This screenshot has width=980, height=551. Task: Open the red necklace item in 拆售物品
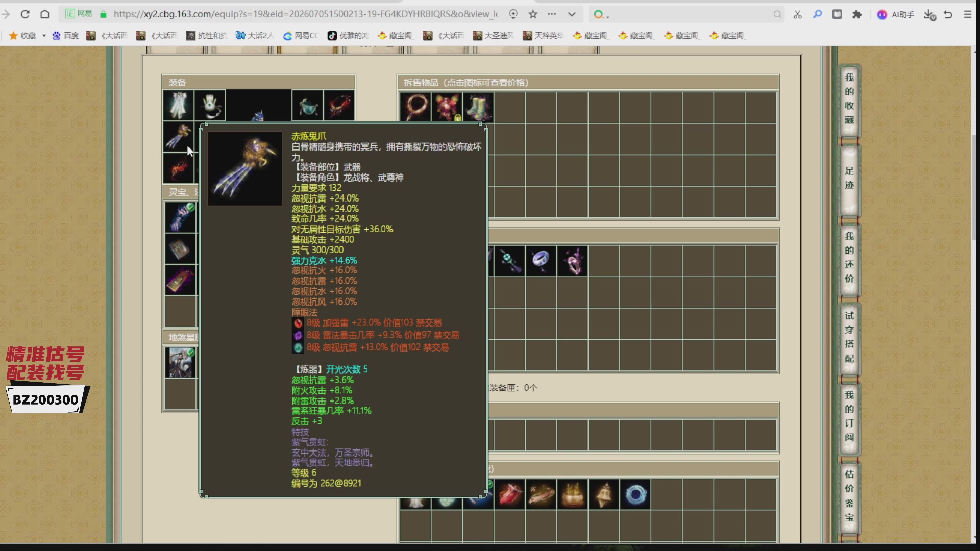415,107
